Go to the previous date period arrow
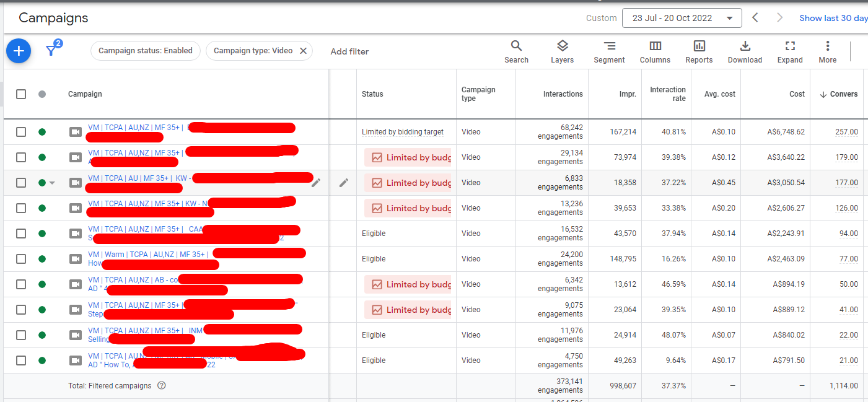Screen dimensions: 868x402 pyautogui.click(x=755, y=18)
